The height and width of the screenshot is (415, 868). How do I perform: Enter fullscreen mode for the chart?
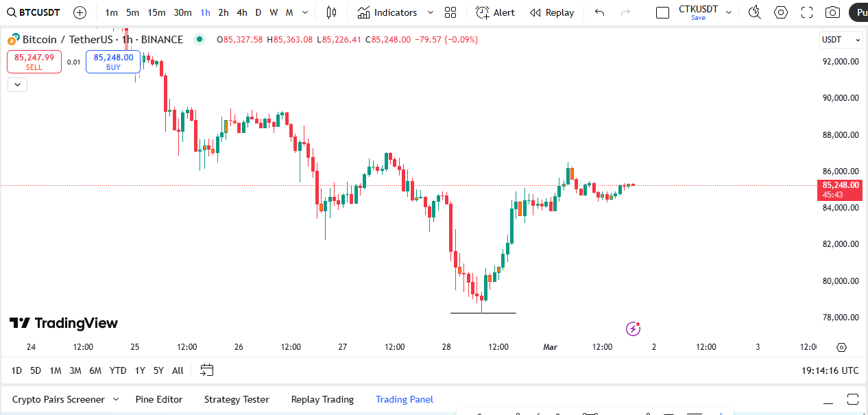click(x=807, y=12)
